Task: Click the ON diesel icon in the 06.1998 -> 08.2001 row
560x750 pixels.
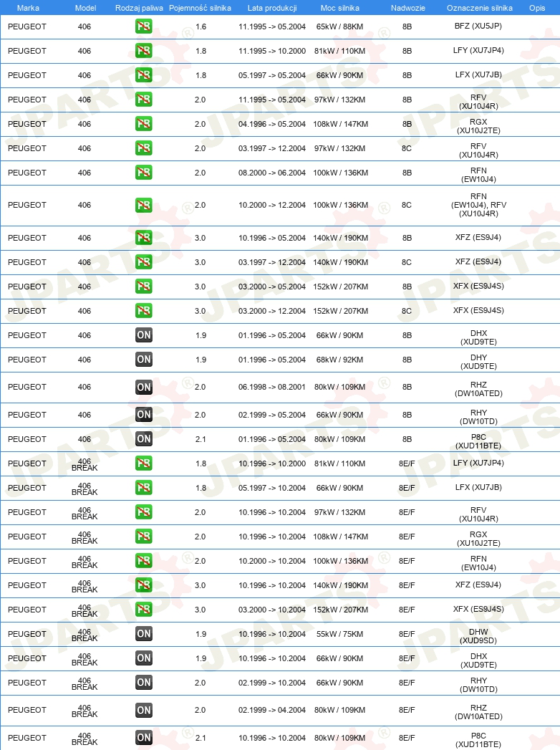Action: (143, 387)
